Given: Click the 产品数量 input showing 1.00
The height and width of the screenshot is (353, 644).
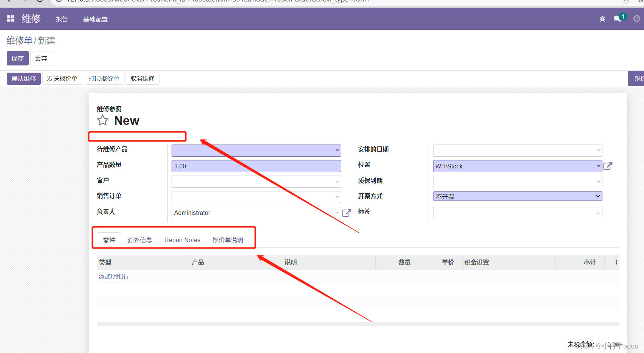Looking at the screenshot, I should coord(256,166).
